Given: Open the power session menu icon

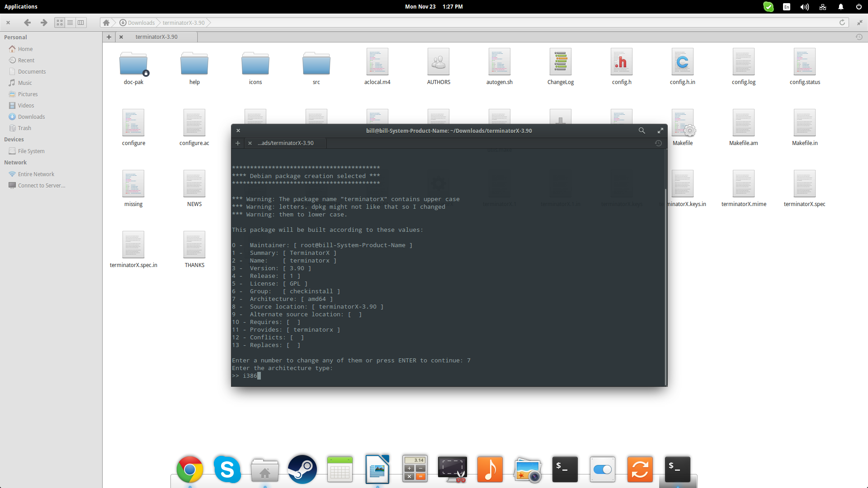Looking at the screenshot, I should pyautogui.click(x=859, y=7).
